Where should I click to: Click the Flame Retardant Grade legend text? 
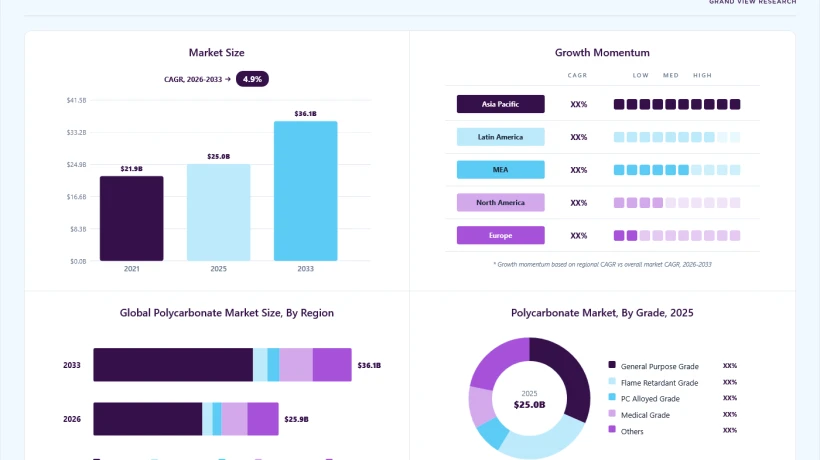pyautogui.click(x=659, y=383)
